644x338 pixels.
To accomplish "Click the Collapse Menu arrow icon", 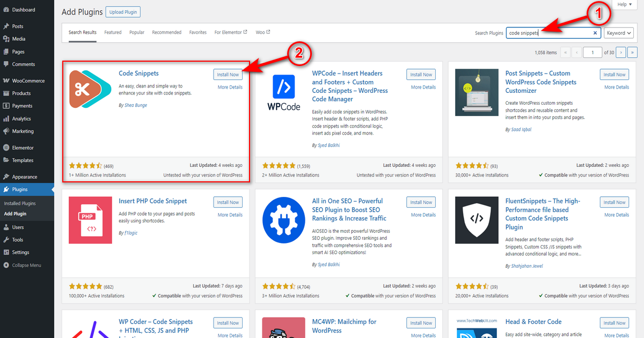I will [6, 266].
